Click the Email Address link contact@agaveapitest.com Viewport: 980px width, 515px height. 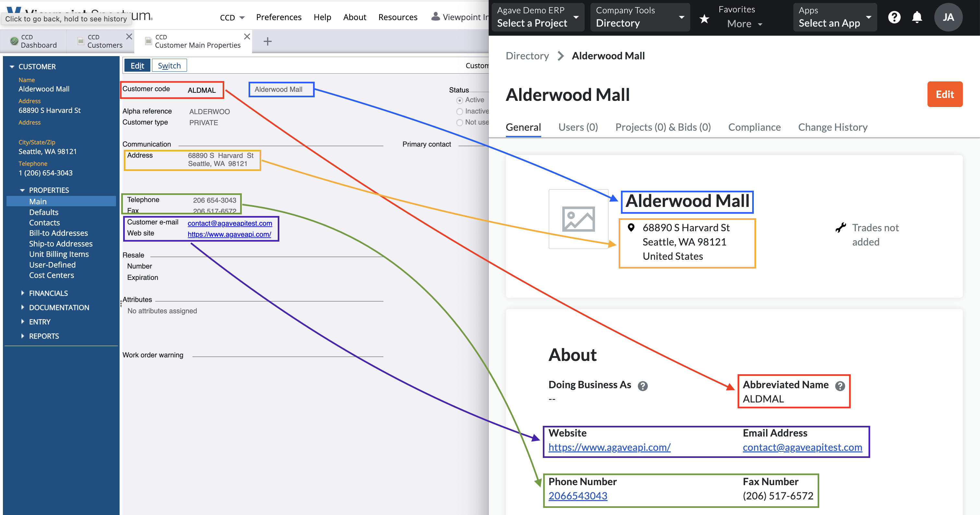[x=802, y=447]
